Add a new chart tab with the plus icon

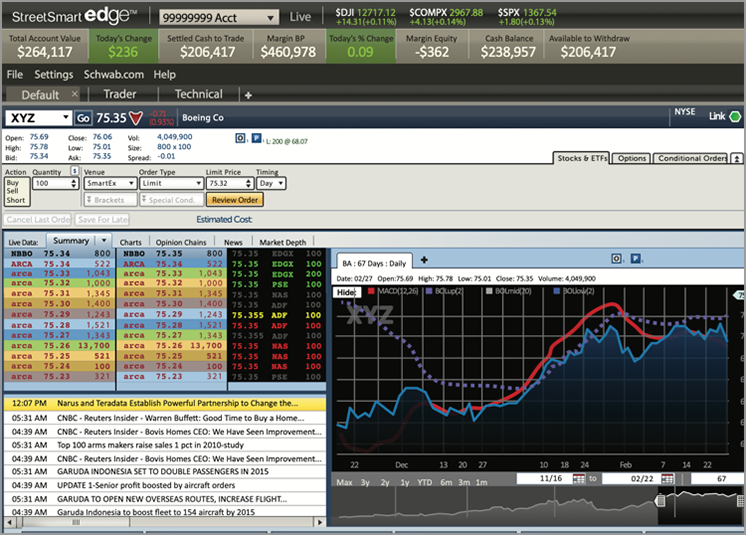point(424,260)
